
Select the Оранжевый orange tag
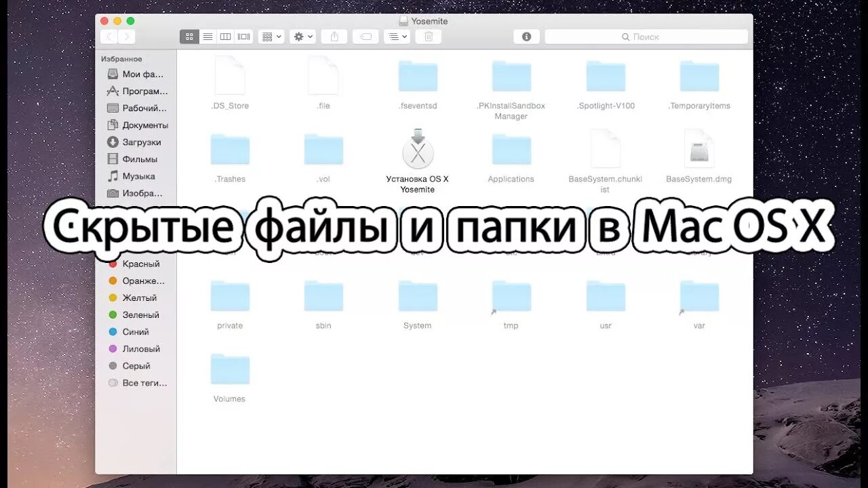pos(138,281)
